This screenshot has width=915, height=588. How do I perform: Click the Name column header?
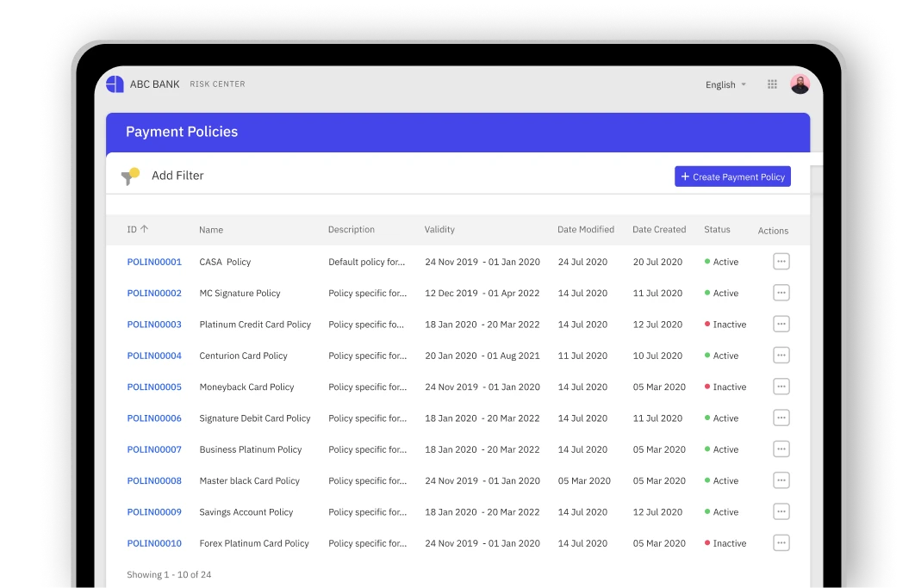(211, 230)
